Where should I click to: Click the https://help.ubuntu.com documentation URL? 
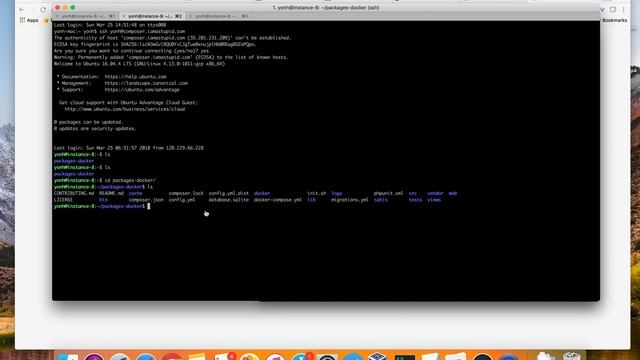[x=136, y=77]
